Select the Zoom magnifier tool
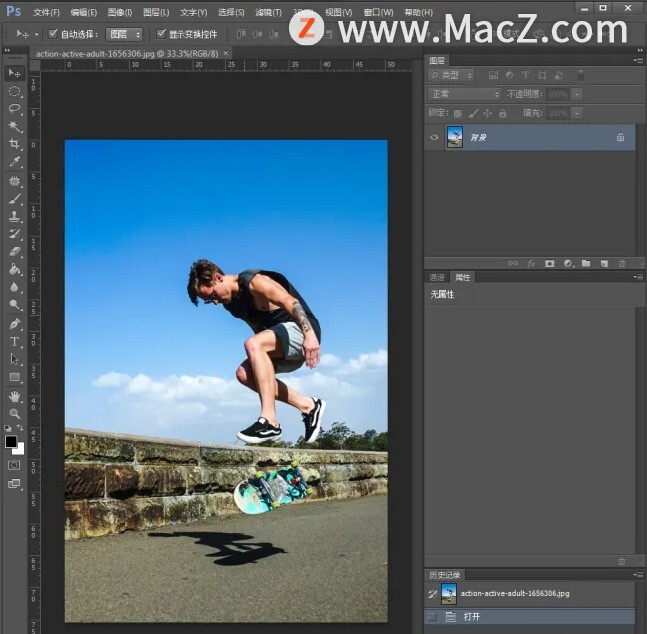Viewport: 647px width, 634px height. click(x=14, y=413)
